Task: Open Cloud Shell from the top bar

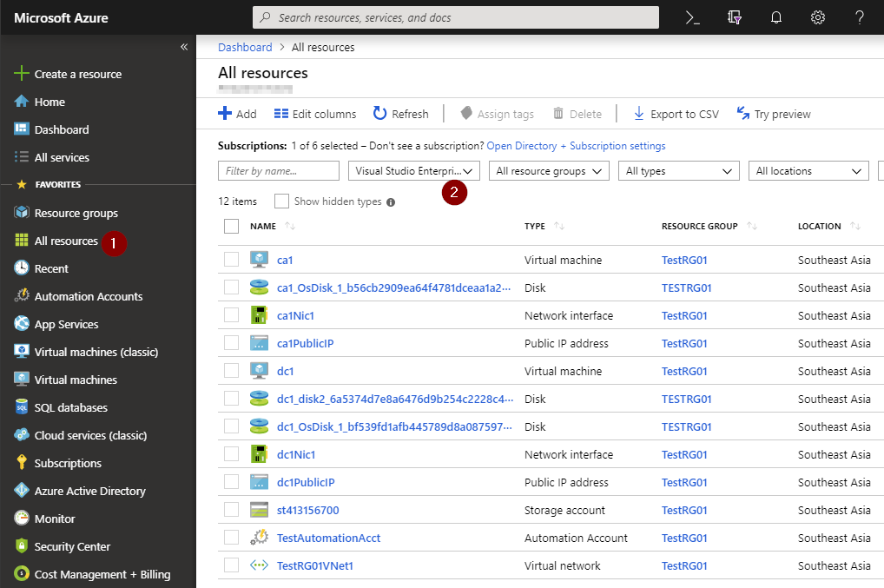Action: click(692, 17)
